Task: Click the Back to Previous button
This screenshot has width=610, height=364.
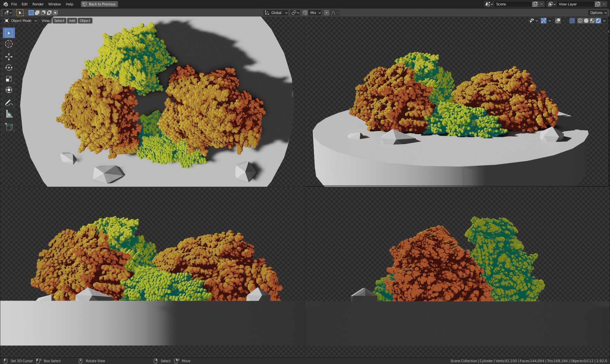Action: pos(99,4)
